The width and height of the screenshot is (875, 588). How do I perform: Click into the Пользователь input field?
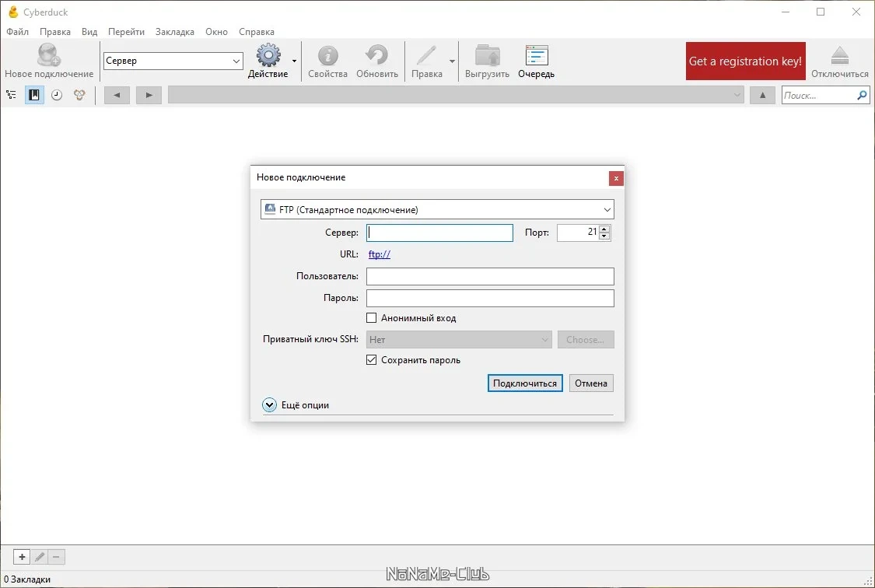pos(490,276)
